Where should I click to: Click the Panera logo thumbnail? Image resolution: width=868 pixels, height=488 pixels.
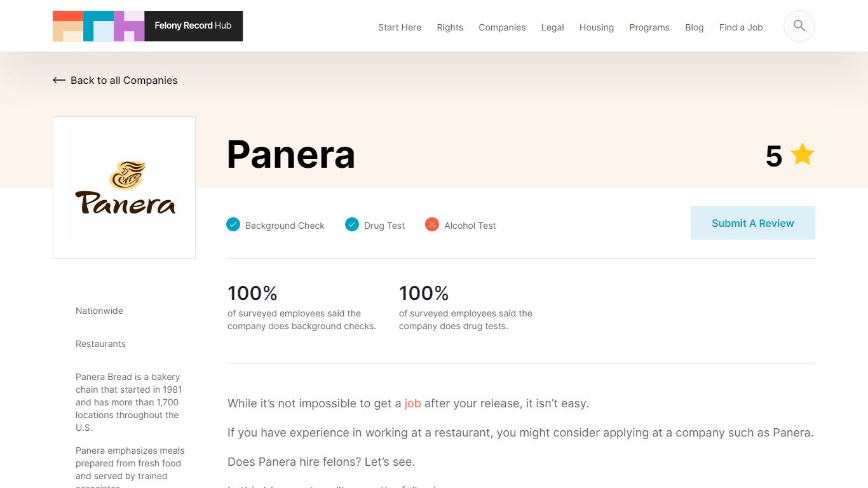pyautogui.click(x=124, y=187)
